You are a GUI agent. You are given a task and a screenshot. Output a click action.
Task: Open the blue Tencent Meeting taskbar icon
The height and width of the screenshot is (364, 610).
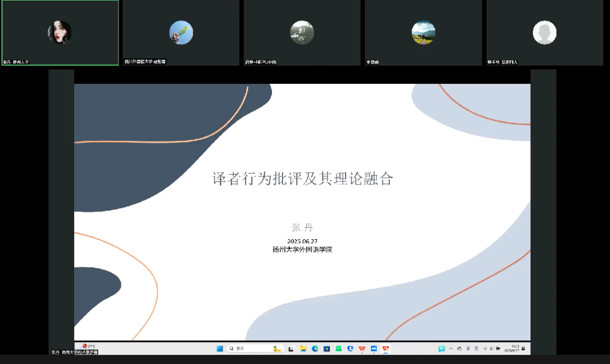tap(374, 349)
